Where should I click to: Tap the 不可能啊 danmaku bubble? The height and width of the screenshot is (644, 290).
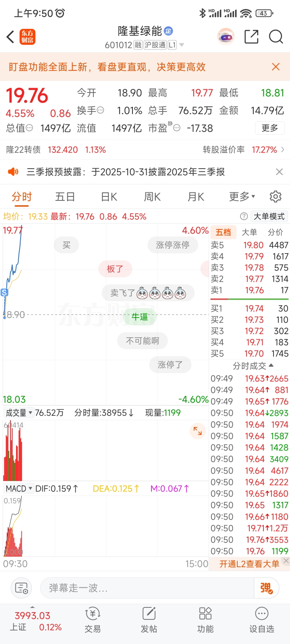pos(143,341)
